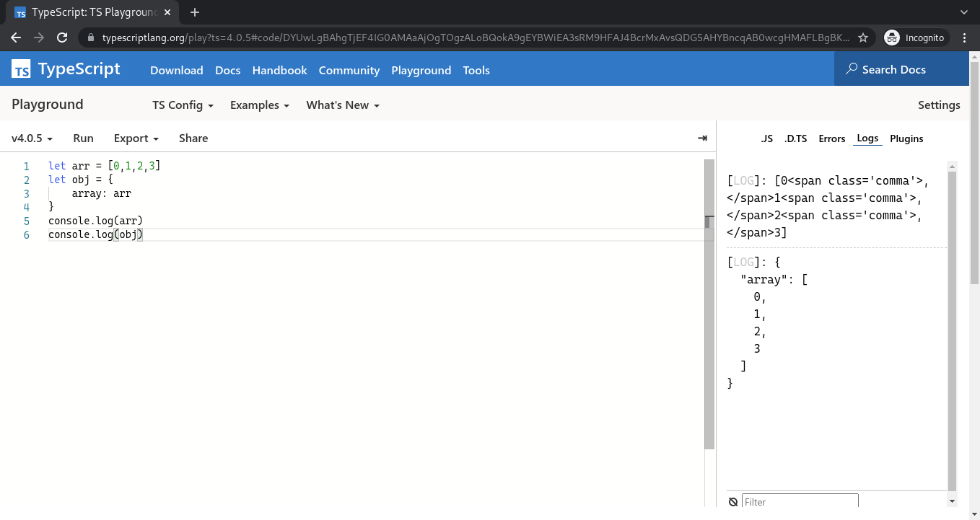Open the TS Config dropdown

click(183, 105)
